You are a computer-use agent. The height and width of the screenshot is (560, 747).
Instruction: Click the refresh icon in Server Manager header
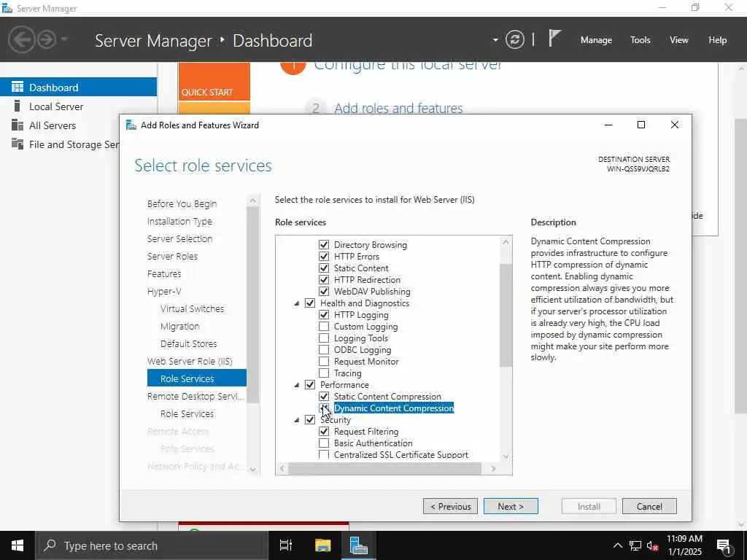click(x=514, y=39)
